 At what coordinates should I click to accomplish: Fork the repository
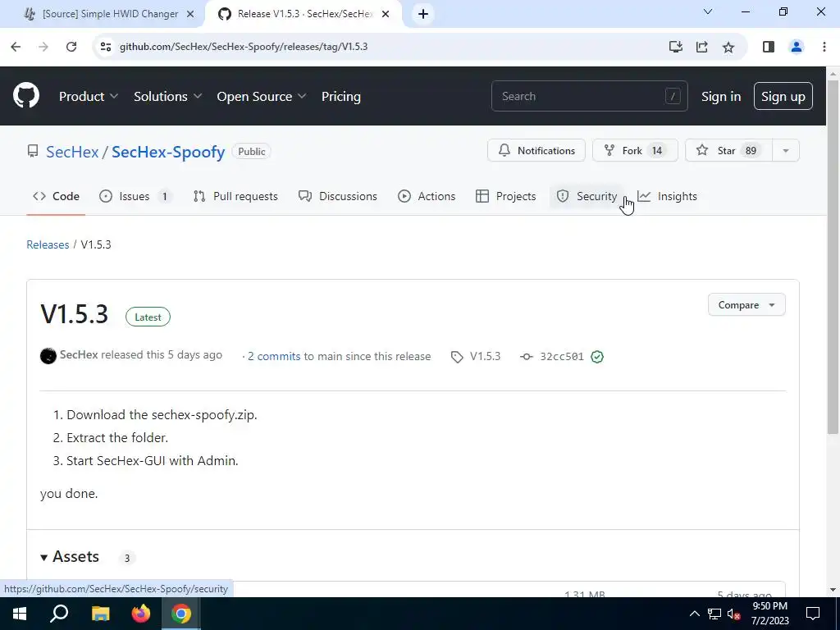[x=635, y=151]
